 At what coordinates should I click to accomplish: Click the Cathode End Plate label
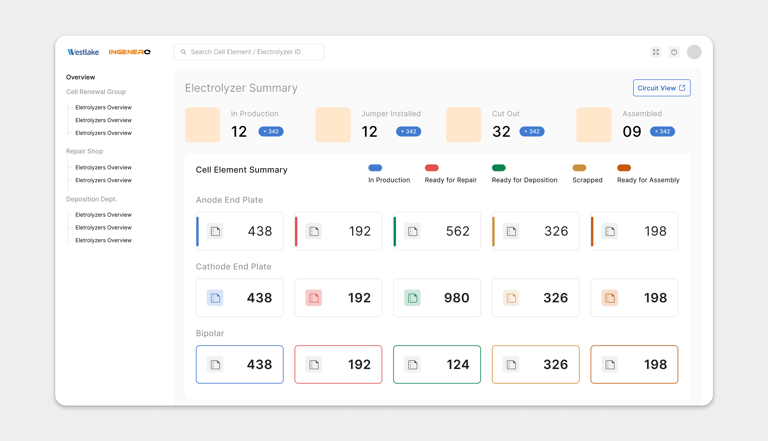coord(233,267)
